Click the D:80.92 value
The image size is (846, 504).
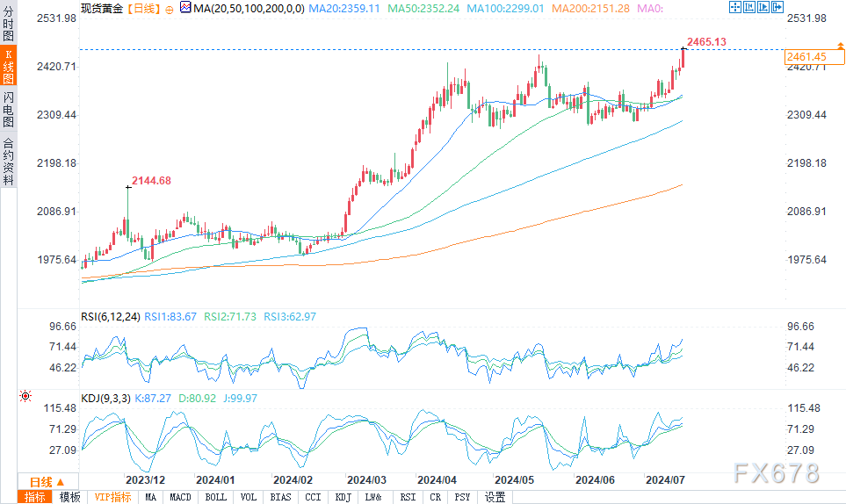(197, 399)
